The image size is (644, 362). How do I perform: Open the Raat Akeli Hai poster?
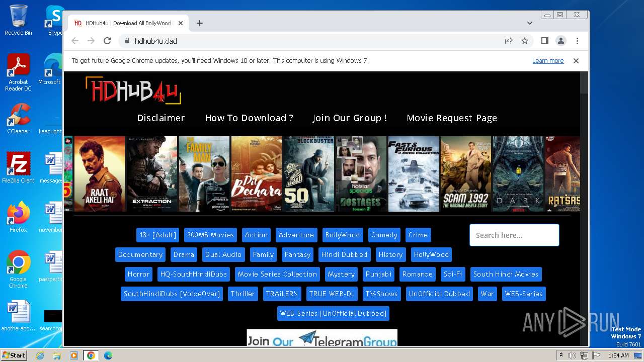pyautogui.click(x=100, y=174)
